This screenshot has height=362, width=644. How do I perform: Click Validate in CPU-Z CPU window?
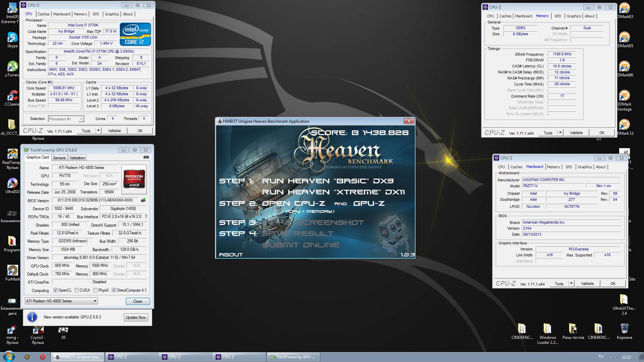114,131
